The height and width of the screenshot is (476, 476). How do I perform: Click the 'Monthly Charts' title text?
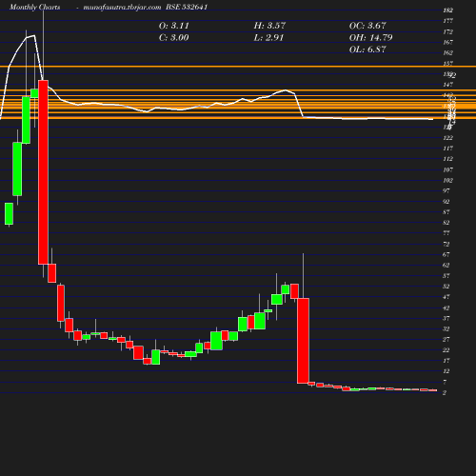coord(34,7)
